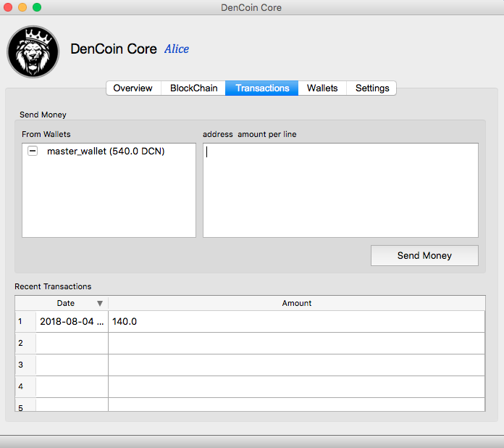504x448 pixels.
Task: Select row 3 header in transactions table
Action: click(x=21, y=365)
